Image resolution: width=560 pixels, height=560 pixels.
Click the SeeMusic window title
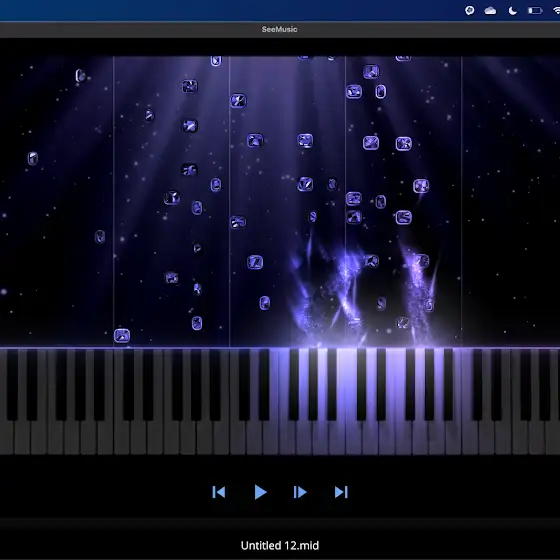click(279, 29)
